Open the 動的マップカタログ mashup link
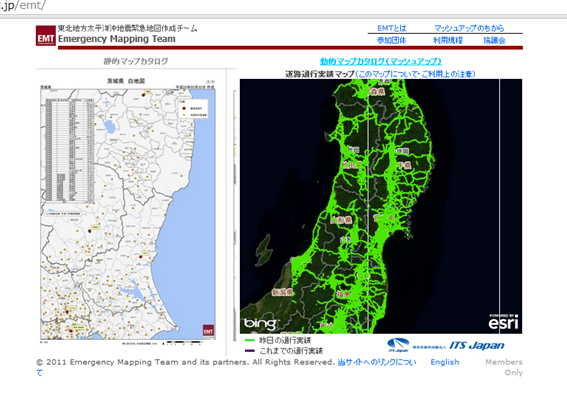 pos(381,61)
